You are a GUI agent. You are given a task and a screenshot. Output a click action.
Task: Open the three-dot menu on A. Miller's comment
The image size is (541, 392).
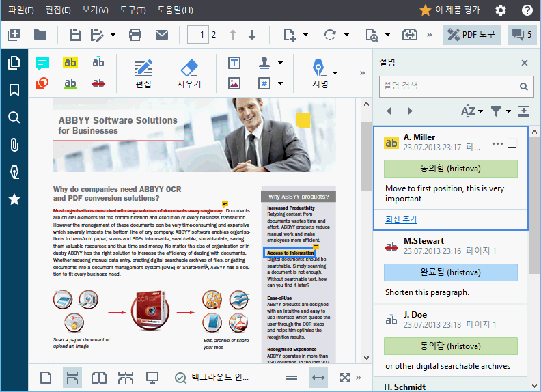coord(497,143)
